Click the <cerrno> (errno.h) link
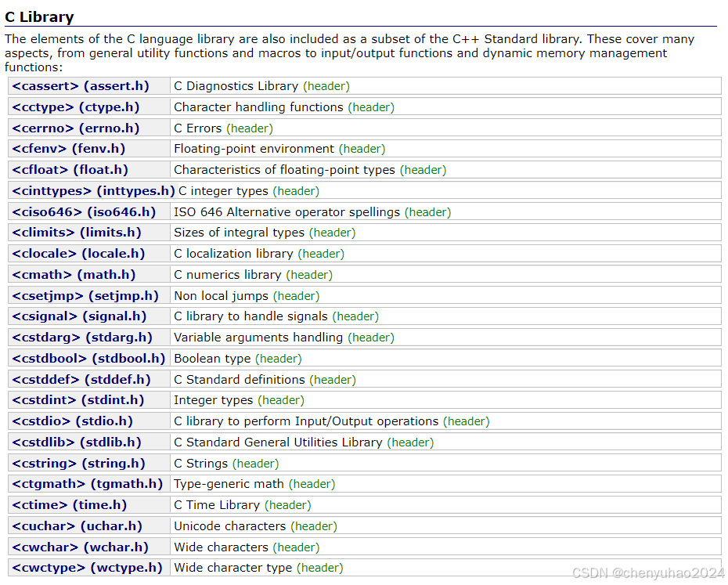Screen dimensions: 728x585 (76, 128)
